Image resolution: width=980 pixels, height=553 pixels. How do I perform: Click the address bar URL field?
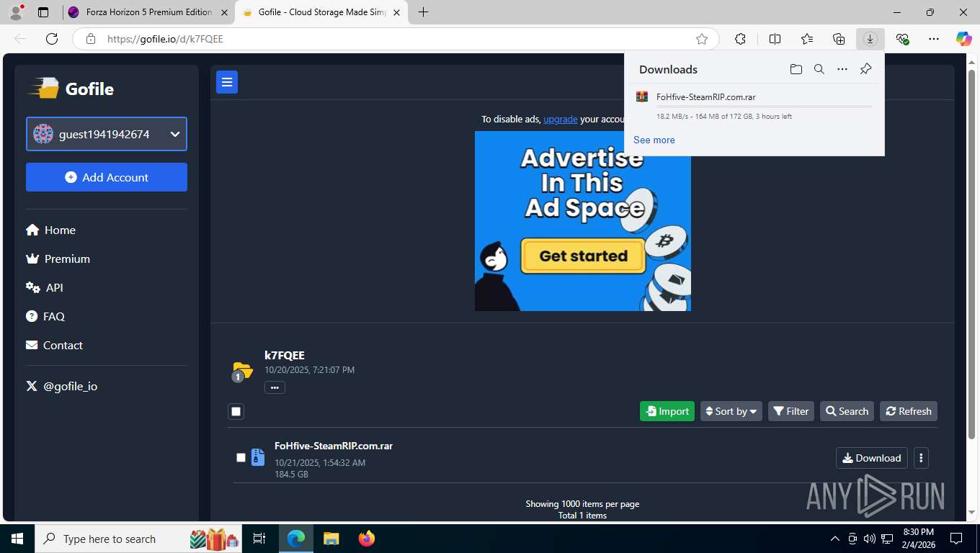coord(396,39)
